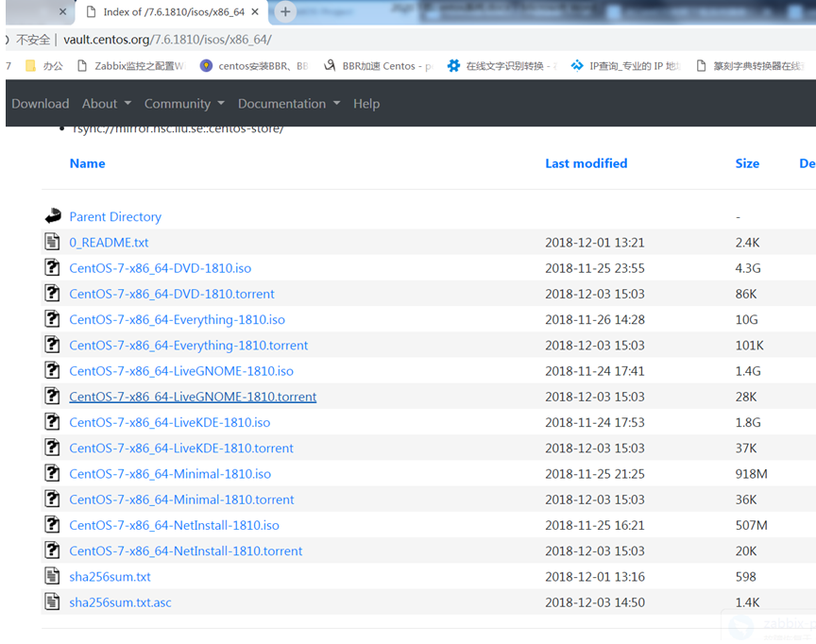Click the 不安全 site security indicator
This screenshot has width=816, height=644.
tap(33, 40)
